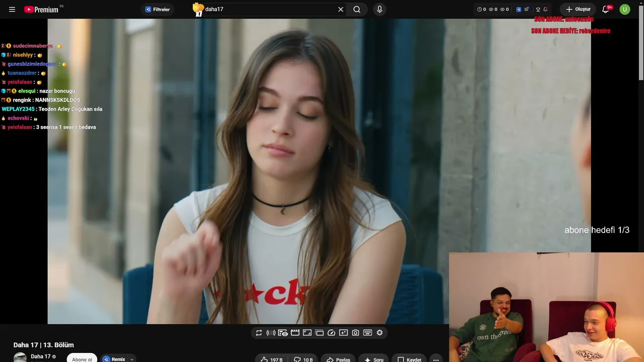The height and width of the screenshot is (362, 644).
Task: Start voice search with the microphone
Action: click(x=379, y=10)
